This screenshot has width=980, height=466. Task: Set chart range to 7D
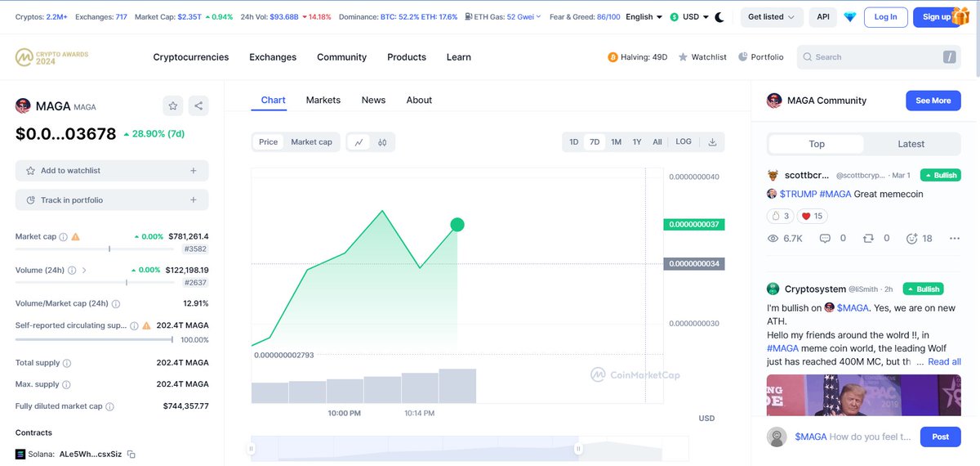coord(595,142)
